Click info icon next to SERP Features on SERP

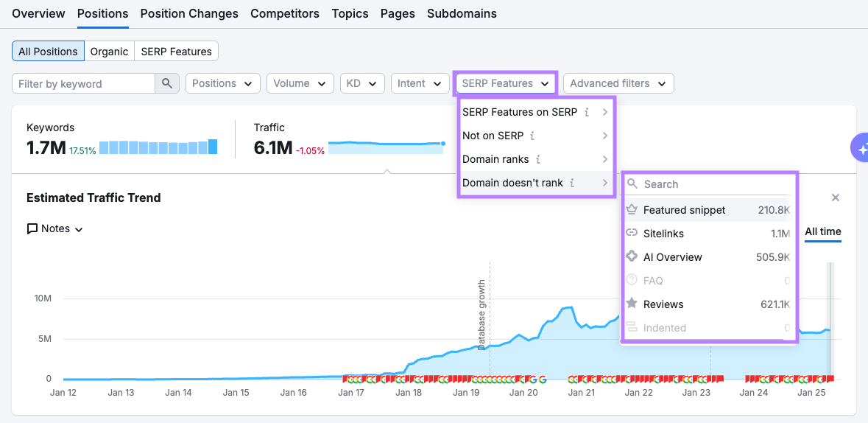click(x=588, y=113)
